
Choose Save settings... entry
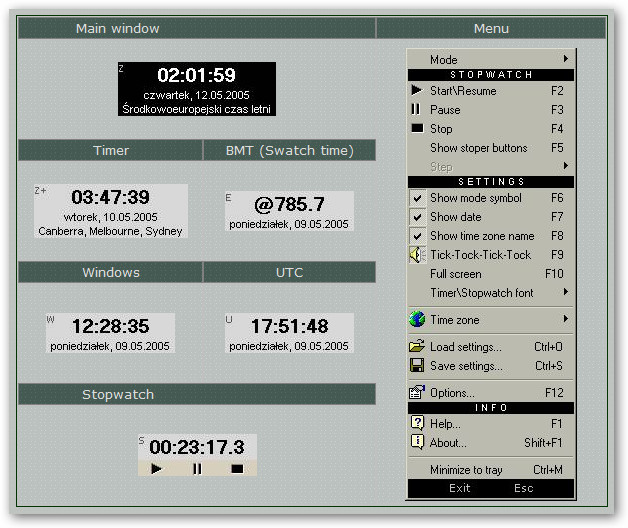491,365
